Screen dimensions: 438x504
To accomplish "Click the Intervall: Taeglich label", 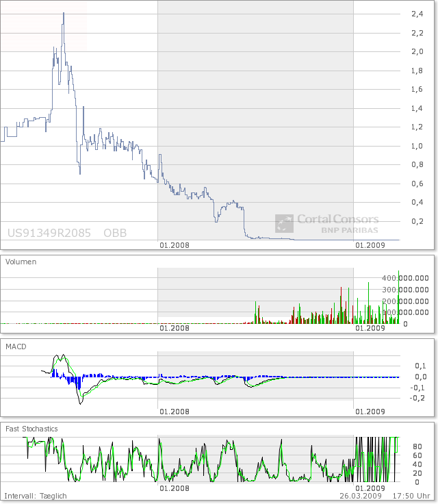I will point(36,495).
